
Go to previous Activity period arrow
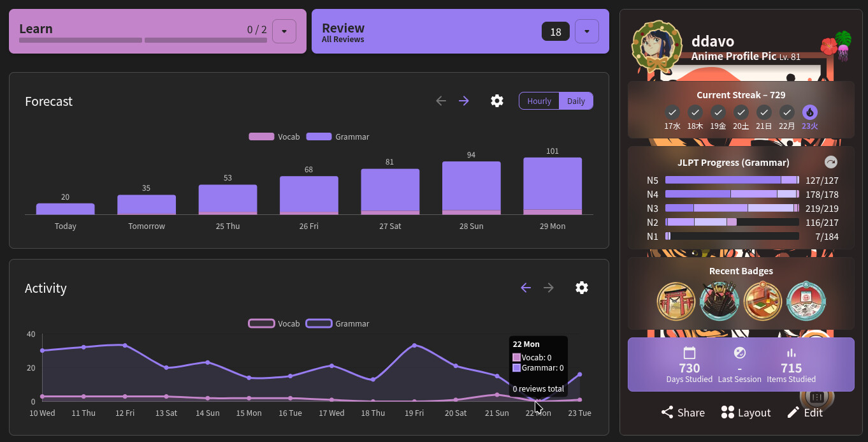click(526, 288)
